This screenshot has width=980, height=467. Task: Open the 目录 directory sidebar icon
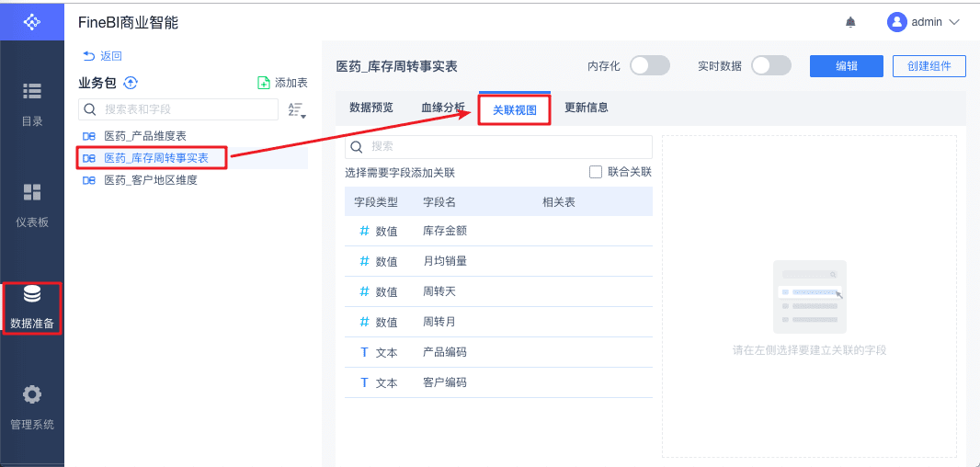click(x=32, y=91)
